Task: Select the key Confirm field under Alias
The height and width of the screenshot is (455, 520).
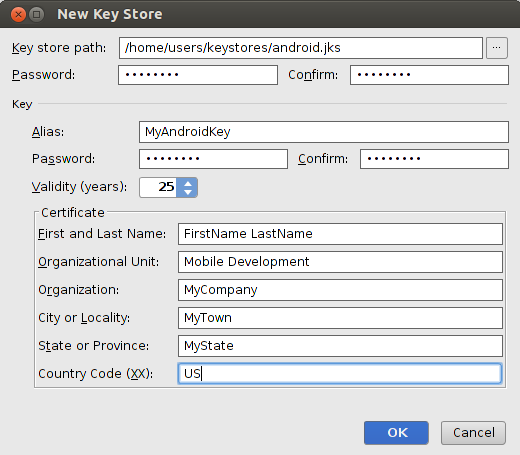Action: click(434, 159)
